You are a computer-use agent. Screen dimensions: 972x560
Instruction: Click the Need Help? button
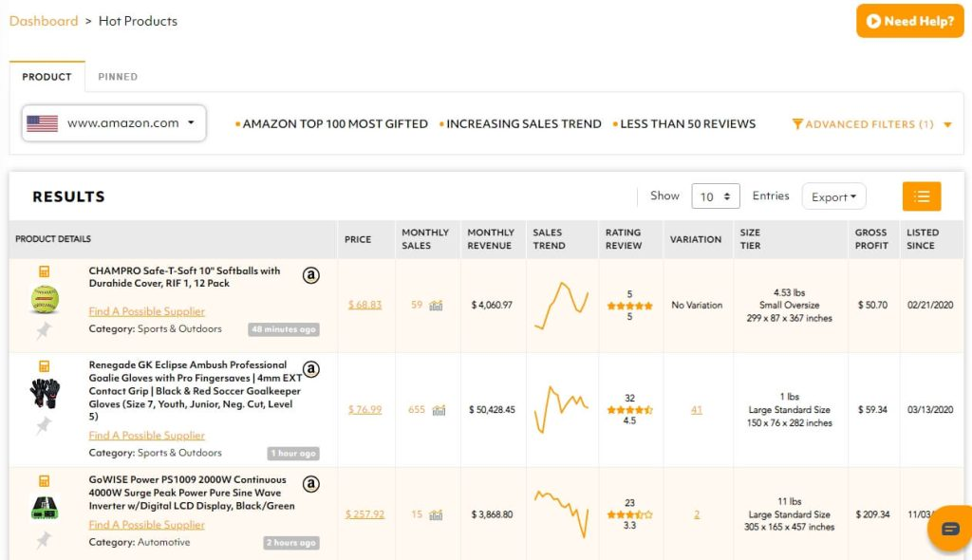pos(909,21)
